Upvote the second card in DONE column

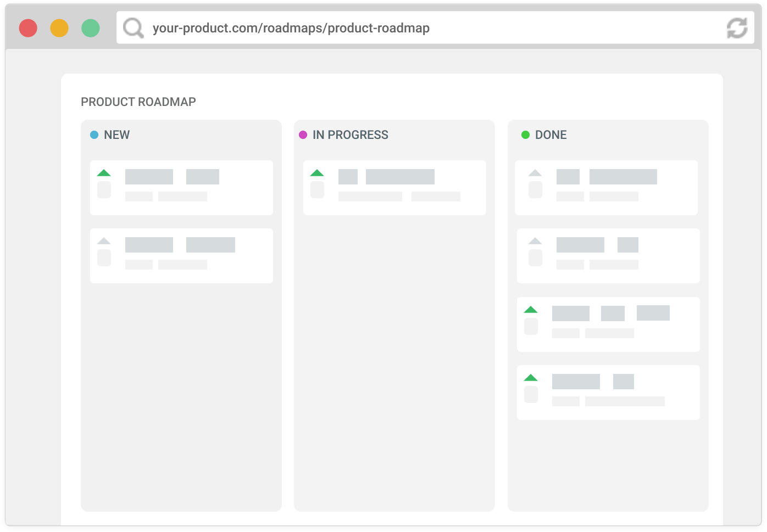click(535, 241)
